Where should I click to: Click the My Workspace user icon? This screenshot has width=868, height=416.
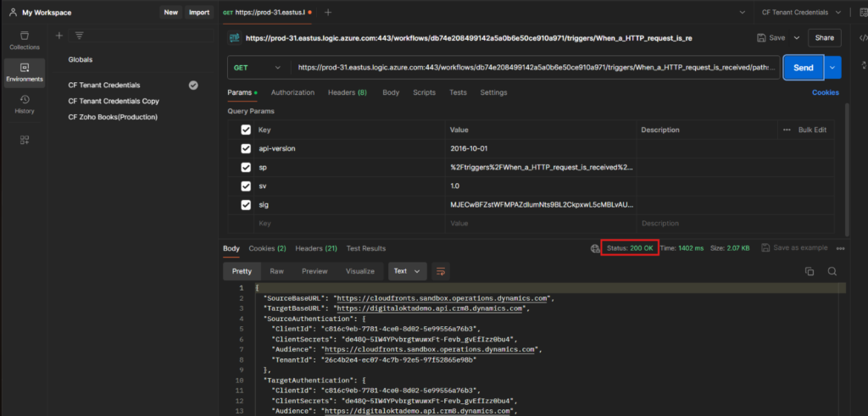[x=14, y=12]
